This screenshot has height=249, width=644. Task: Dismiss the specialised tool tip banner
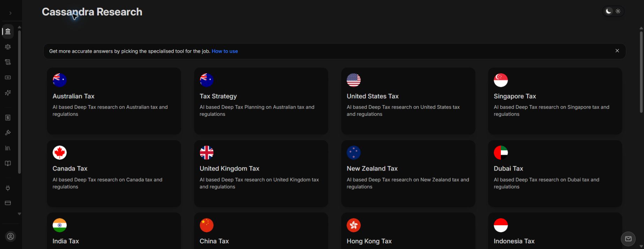pyautogui.click(x=617, y=51)
